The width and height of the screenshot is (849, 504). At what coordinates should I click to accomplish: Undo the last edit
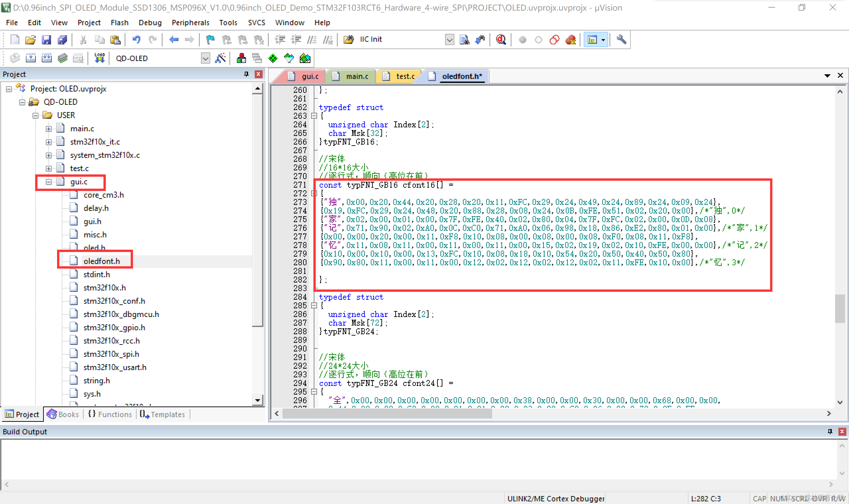(137, 40)
